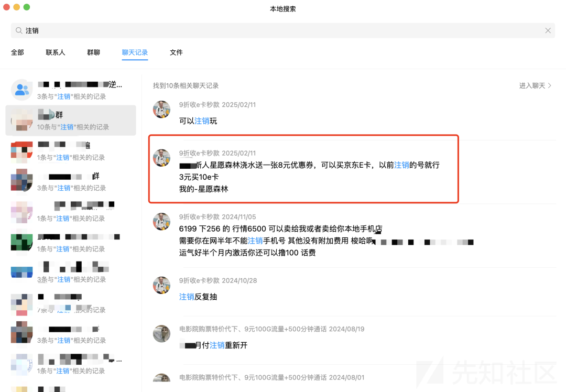Minimize the 本地搜索 window

(17, 7)
